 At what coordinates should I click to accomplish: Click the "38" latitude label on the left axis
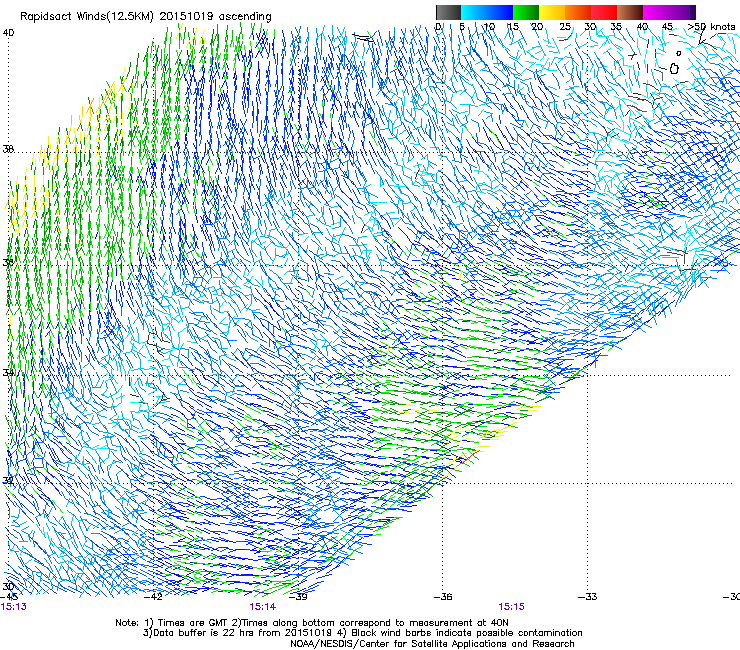click(8, 149)
